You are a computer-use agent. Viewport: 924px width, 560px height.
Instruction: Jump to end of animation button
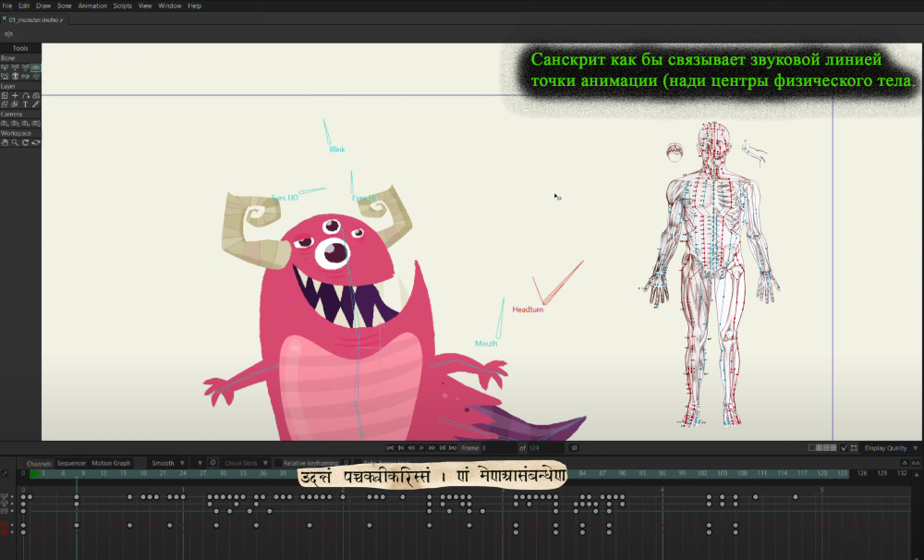tap(453, 448)
